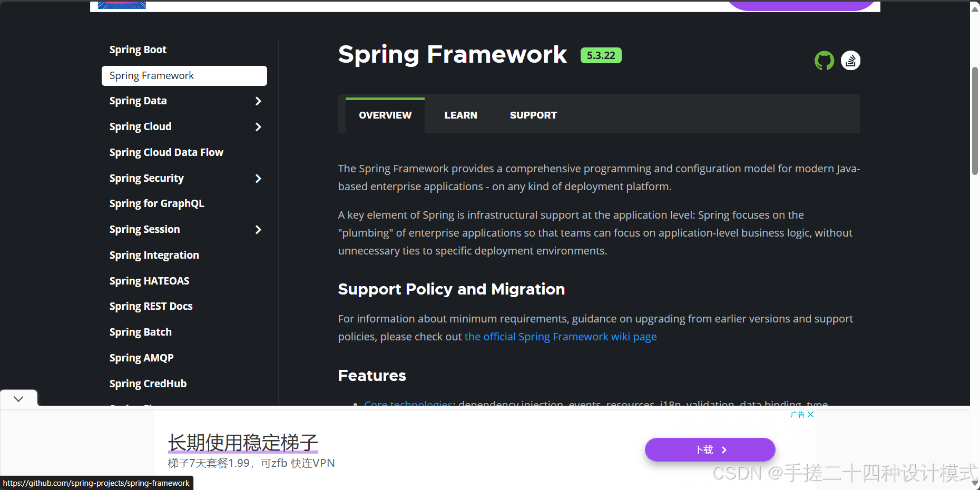Expand the Spring Data submenu arrow

coord(258,101)
